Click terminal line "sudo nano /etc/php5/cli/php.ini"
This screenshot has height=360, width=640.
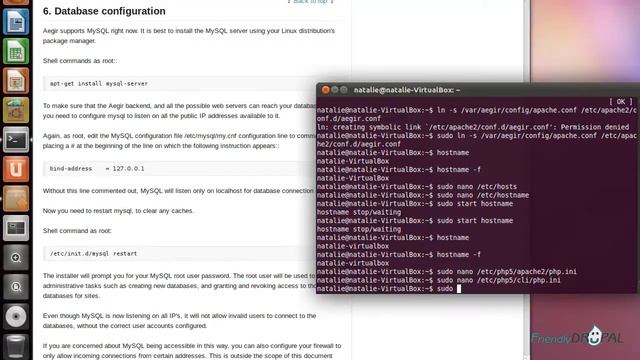(x=439, y=280)
